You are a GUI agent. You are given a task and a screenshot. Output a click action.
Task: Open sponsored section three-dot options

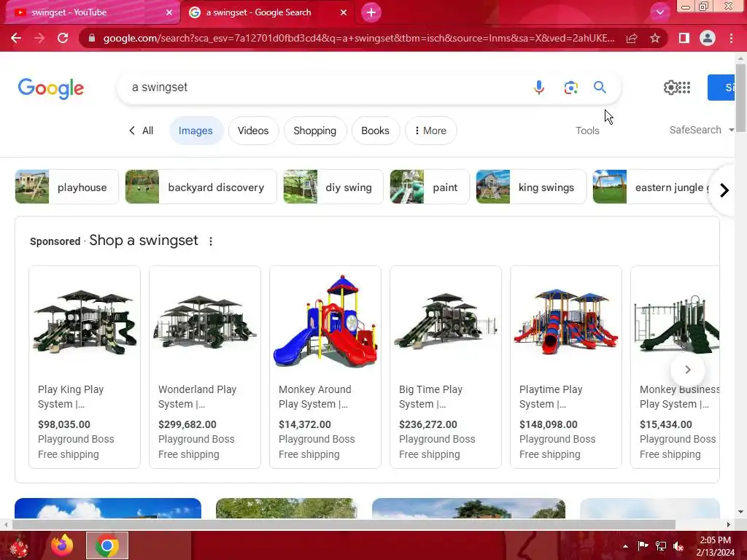click(x=211, y=241)
